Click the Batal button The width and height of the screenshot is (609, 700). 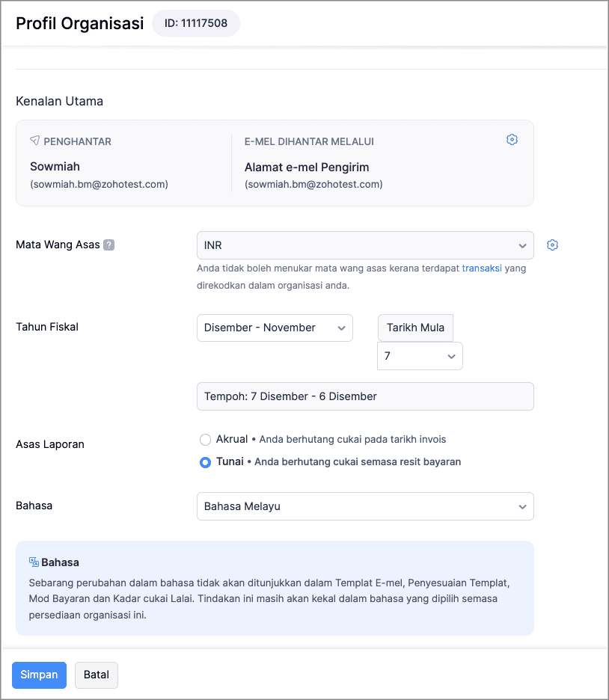(97, 675)
